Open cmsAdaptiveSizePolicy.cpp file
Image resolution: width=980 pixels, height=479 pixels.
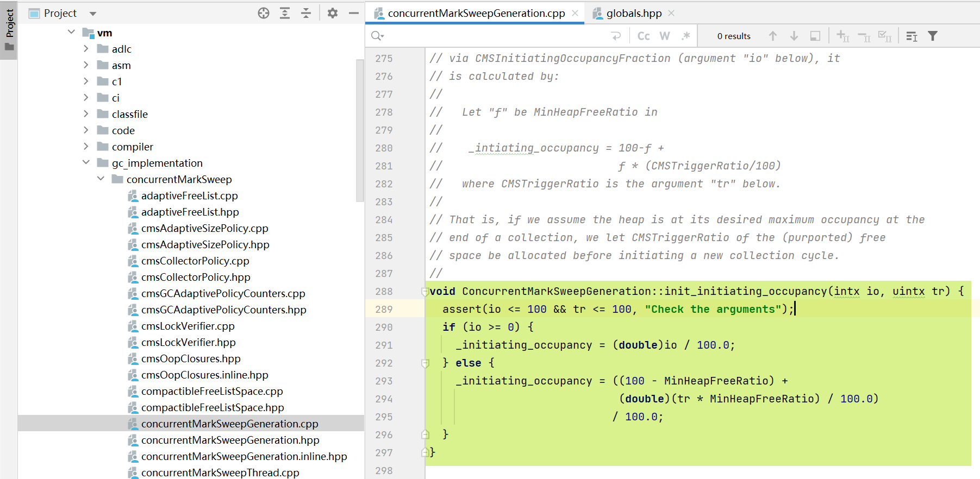click(205, 228)
